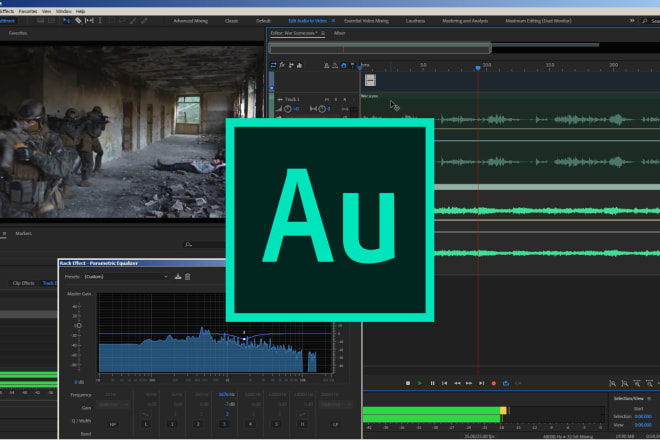Show the fx effects view in editor
This screenshot has width=660, height=440.
point(282,65)
